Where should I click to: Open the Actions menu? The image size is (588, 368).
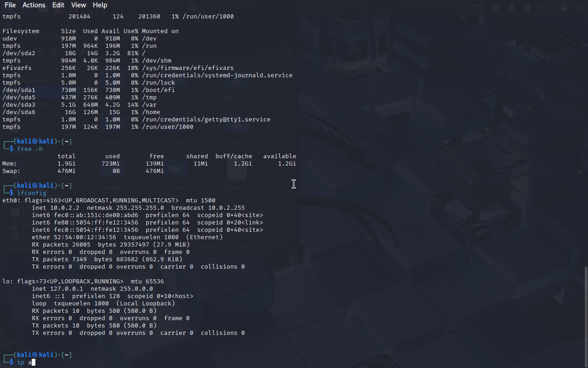coord(34,5)
